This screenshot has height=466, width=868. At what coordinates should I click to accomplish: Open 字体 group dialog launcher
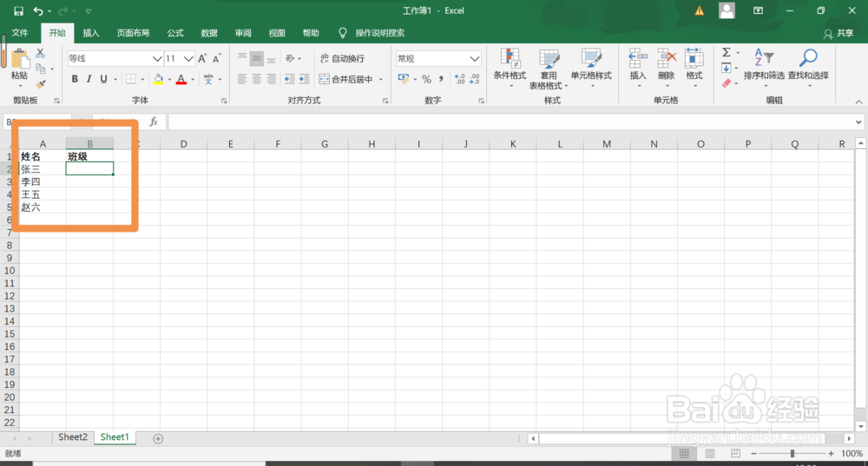[224, 101]
